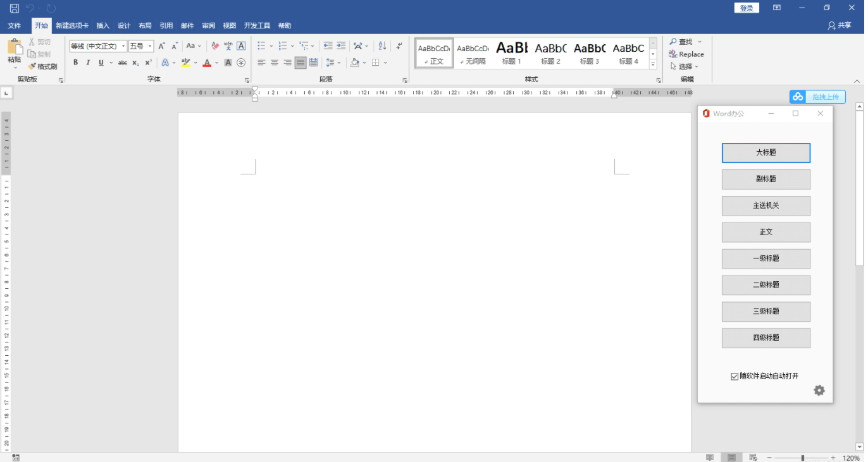Open the font size dropdown
The image size is (868, 462).
(150, 46)
